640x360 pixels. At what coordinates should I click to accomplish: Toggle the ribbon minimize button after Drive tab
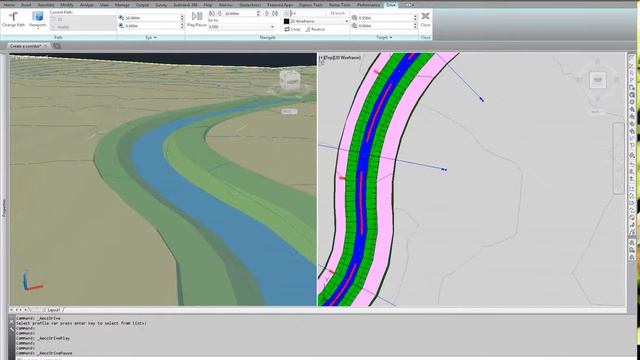coord(408,5)
